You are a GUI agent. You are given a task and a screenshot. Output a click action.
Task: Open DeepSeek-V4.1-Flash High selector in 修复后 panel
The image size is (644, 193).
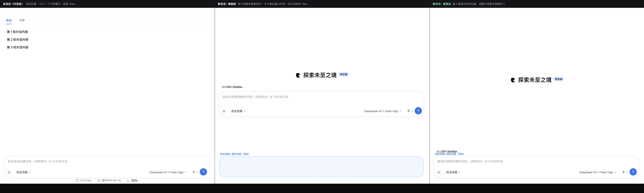coord(598,172)
